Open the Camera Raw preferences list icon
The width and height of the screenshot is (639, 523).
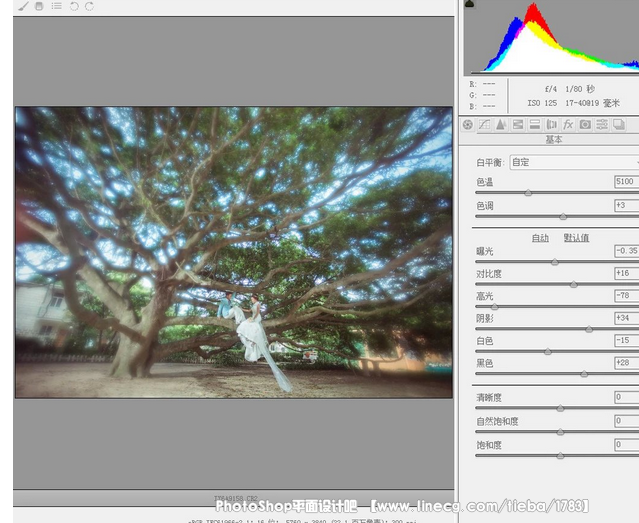click(x=56, y=6)
